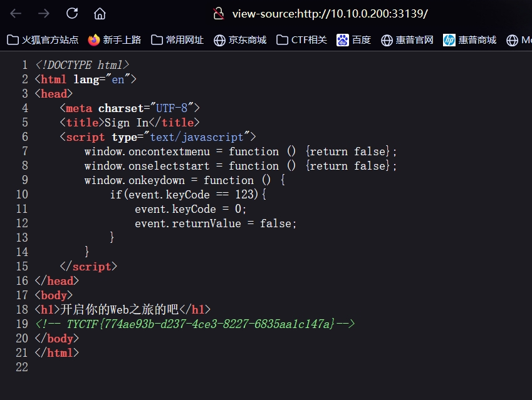Click the window.oncontextmenu line
The image size is (532, 400).
point(241,151)
